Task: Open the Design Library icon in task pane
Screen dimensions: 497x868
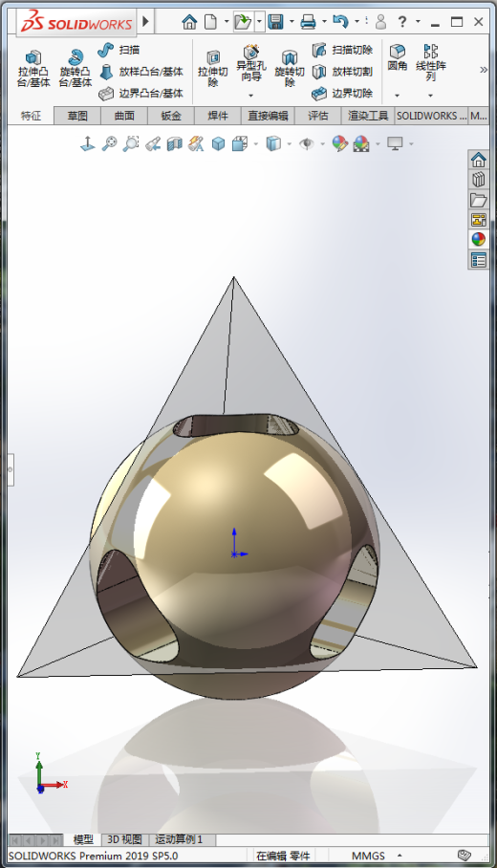Action: coord(478,180)
